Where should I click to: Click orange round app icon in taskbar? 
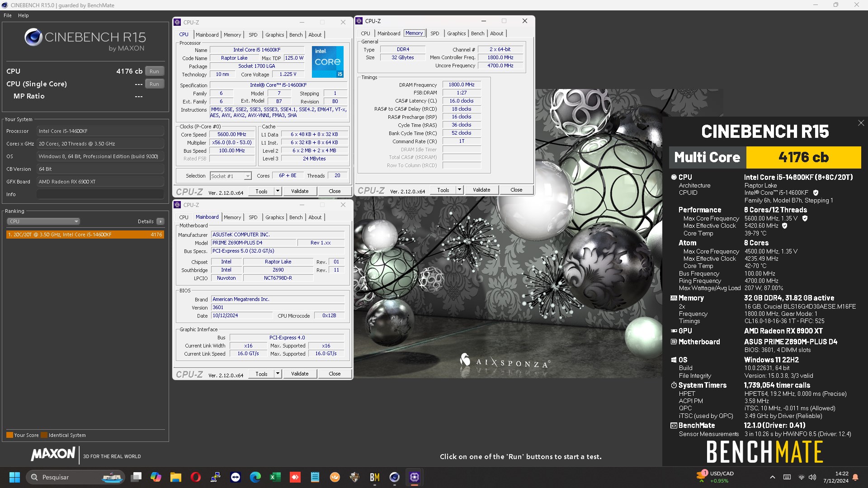335,477
